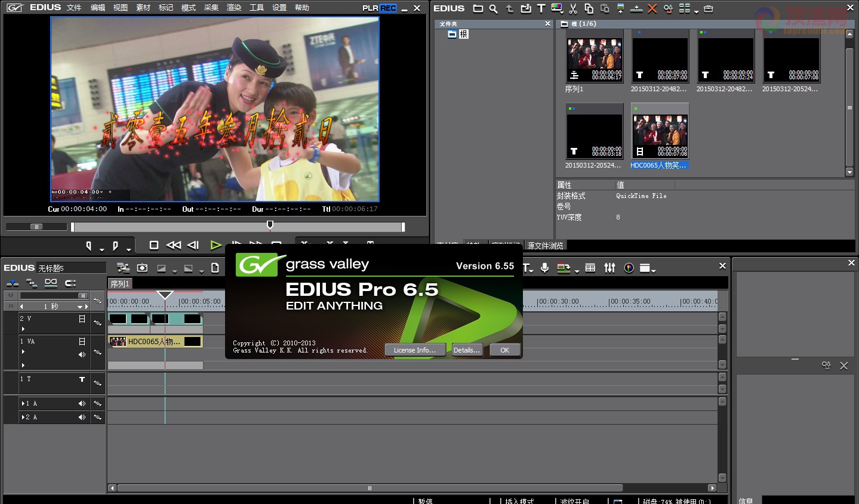Click the show in player icon in bin
Viewport: 859px width, 504px height.
(621, 8)
